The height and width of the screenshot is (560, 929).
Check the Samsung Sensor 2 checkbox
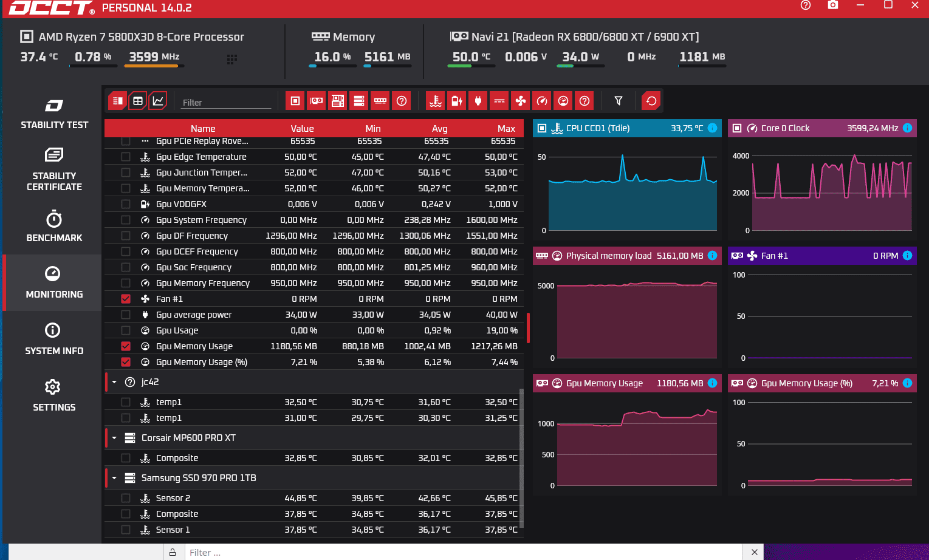click(x=126, y=498)
